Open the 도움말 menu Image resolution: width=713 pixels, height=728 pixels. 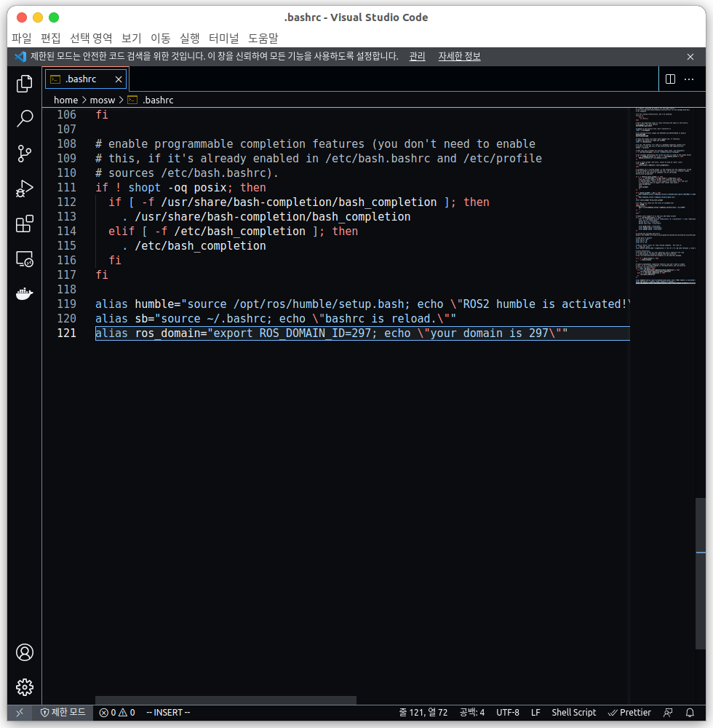click(x=263, y=38)
